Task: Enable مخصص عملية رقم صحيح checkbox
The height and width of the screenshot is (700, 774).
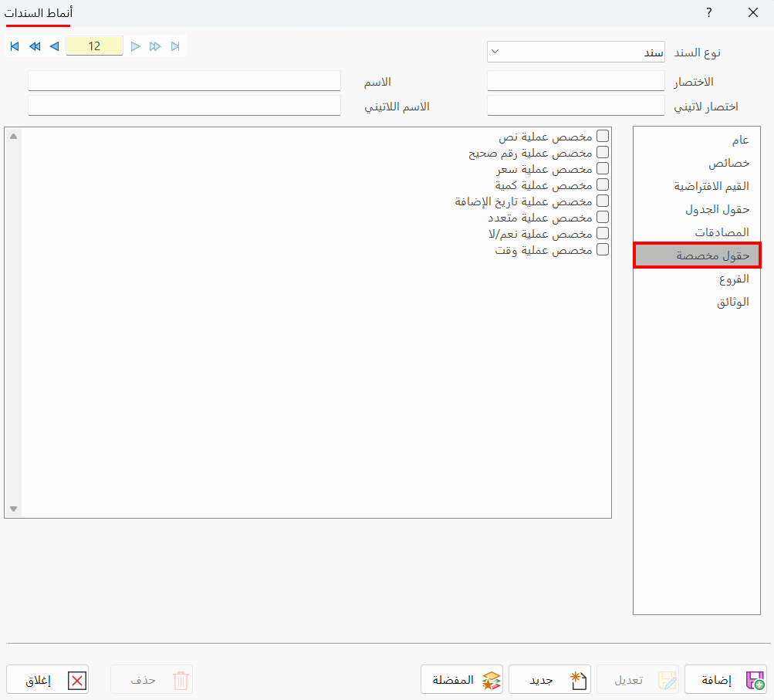Action: pos(602,152)
